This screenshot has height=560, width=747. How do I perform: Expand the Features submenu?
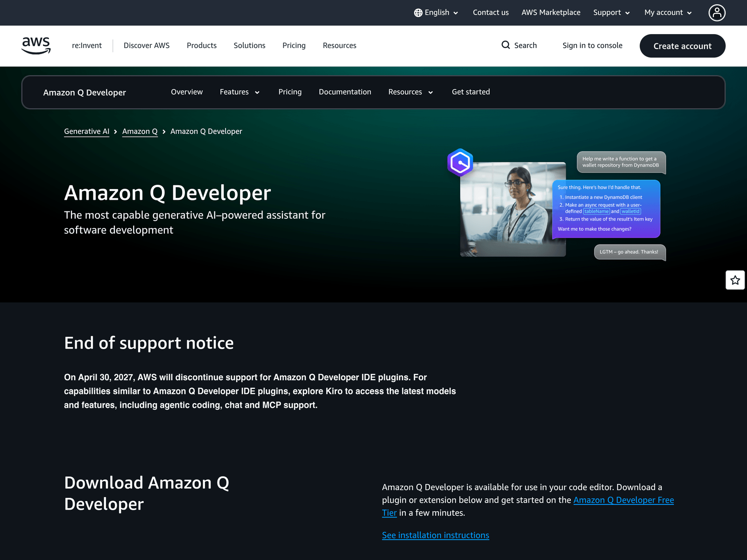click(x=240, y=92)
